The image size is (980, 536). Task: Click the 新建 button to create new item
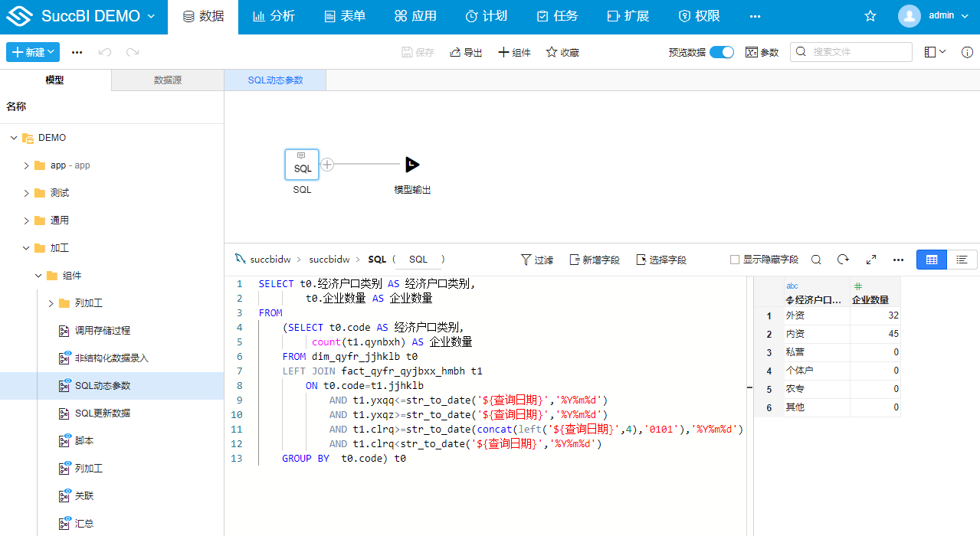coord(32,52)
